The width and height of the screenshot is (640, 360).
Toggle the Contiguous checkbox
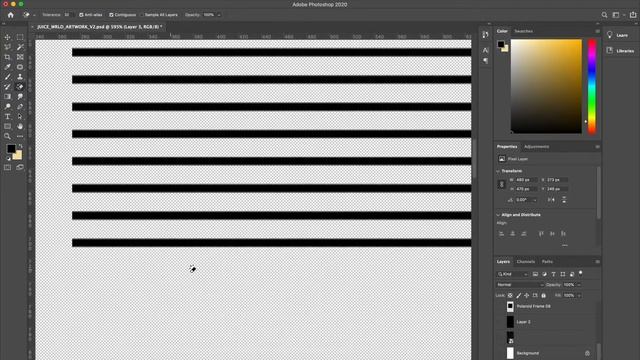[x=111, y=15]
